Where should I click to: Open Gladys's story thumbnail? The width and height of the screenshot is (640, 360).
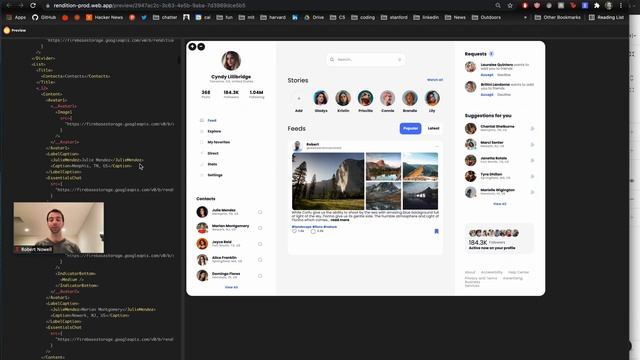(321, 98)
